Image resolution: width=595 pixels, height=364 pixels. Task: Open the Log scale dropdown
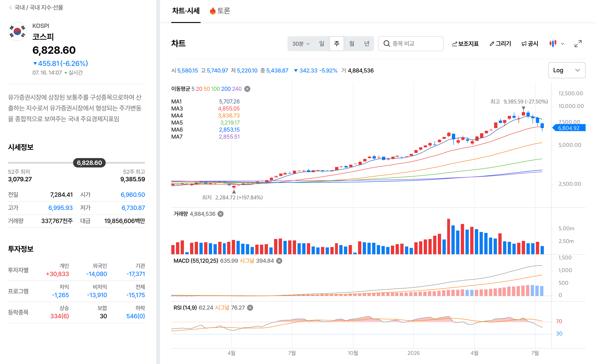click(567, 70)
